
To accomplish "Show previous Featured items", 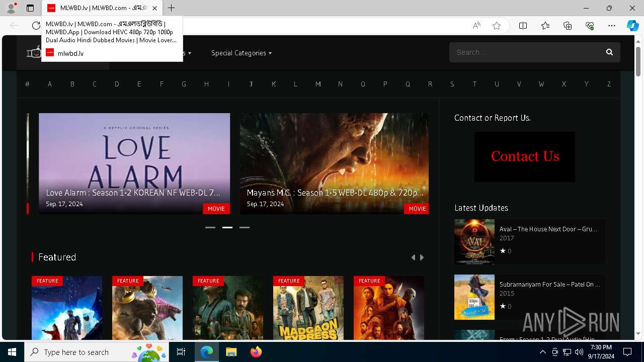I will point(413,257).
